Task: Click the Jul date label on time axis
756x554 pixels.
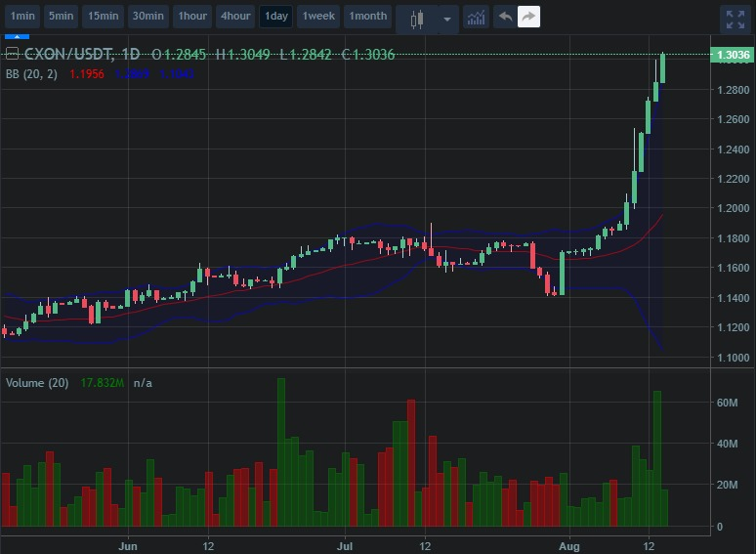Action: pos(345,546)
